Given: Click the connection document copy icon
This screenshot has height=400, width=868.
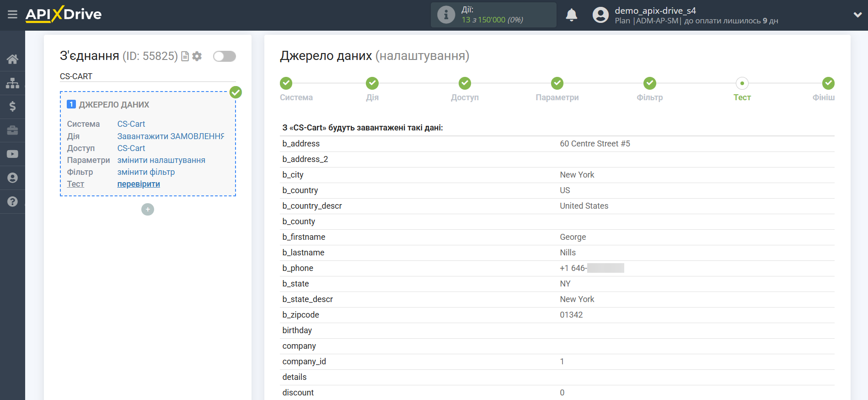Looking at the screenshot, I should (185, 56).
